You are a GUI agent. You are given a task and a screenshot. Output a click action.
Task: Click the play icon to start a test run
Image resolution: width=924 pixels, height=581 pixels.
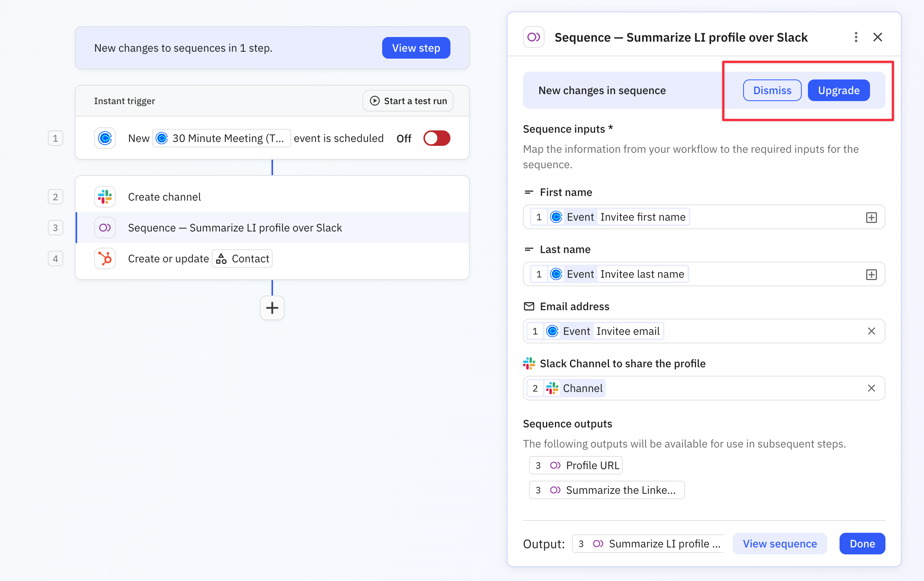[374, 101]
